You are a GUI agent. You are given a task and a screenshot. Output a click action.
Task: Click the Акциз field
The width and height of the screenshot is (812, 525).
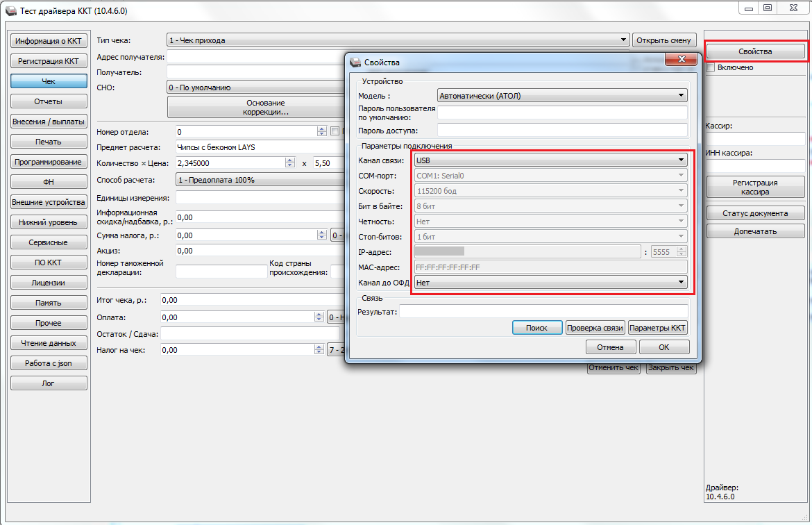[x=260, y=250]
